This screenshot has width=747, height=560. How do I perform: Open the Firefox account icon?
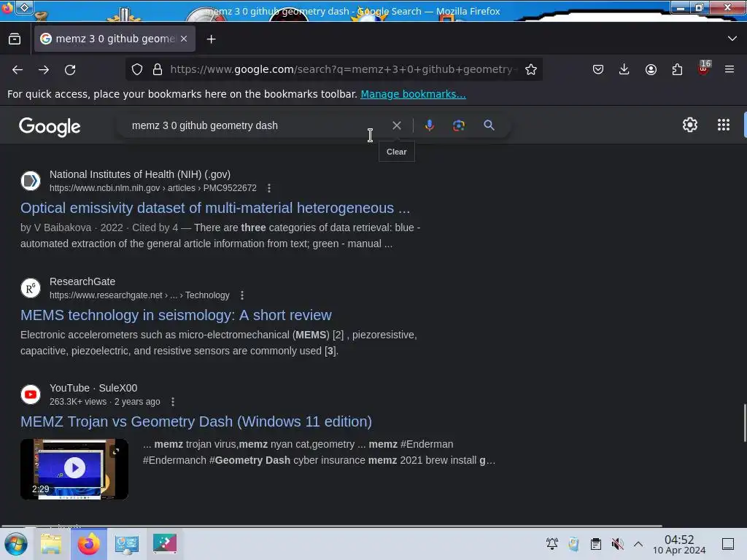(x=651, y=69)
